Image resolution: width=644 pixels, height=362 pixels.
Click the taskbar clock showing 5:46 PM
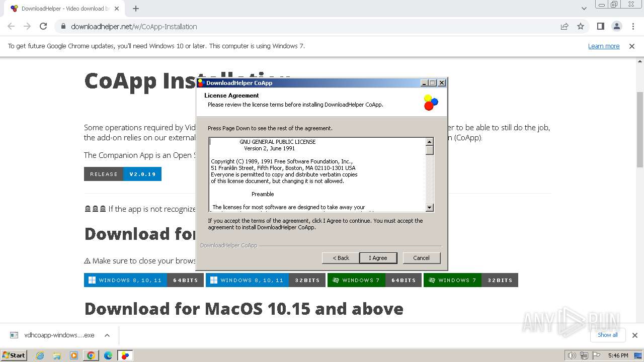pos(618,355)
